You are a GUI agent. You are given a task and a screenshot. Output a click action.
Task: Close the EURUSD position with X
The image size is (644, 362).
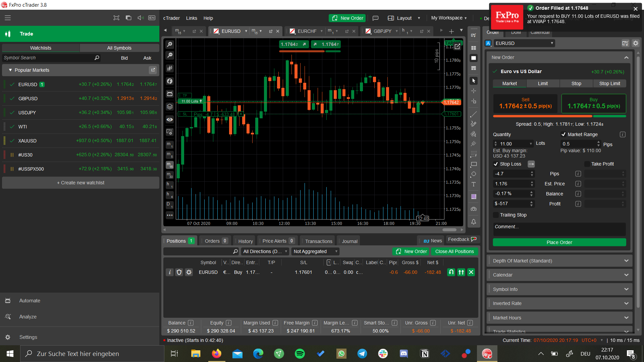click(471, 272)
